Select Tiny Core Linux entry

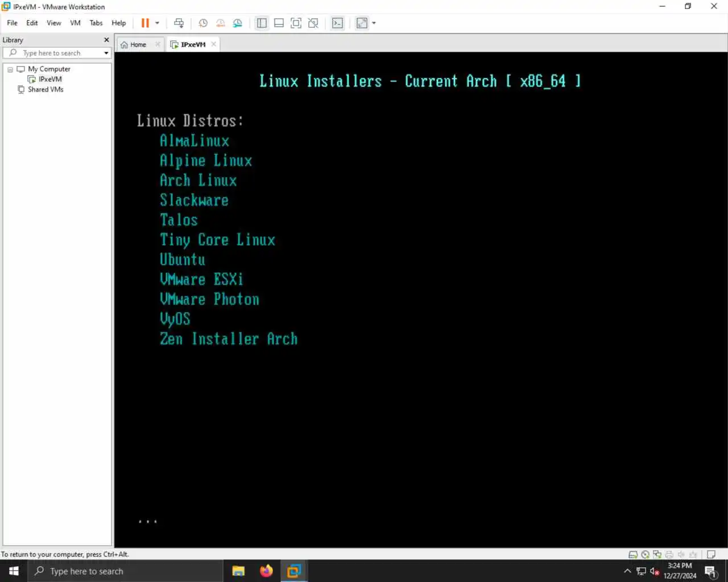[x=217, y=240]
